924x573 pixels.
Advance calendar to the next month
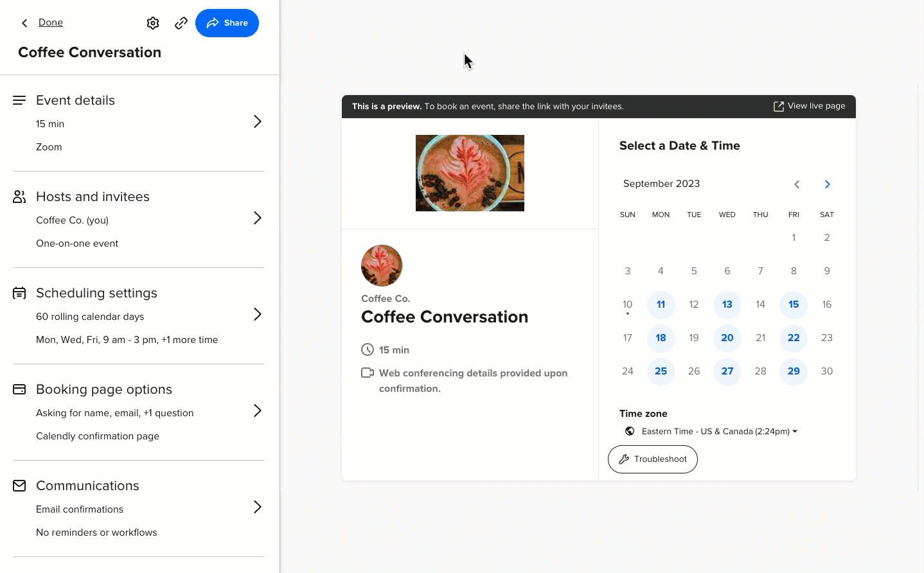(x=827, y=184)
